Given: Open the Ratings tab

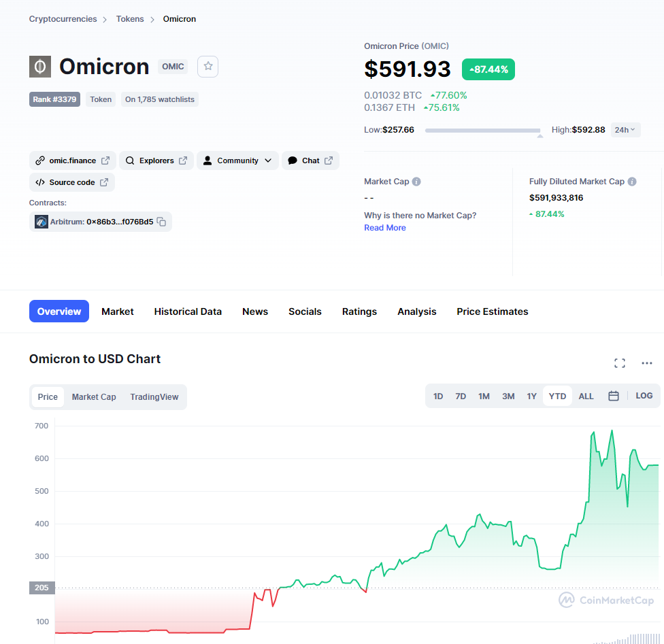Looking at the screenshot, I should tap(359, 311).
